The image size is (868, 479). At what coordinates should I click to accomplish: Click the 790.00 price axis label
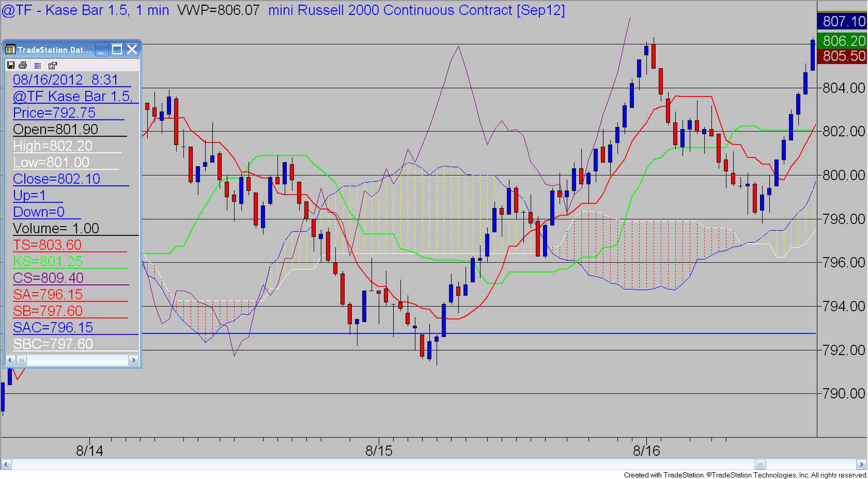coord(844,394)
